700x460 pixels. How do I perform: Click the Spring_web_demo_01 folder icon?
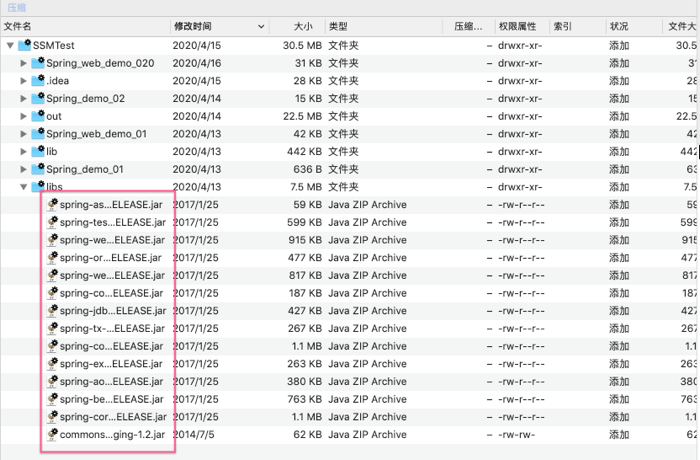click(x=38, y=133)
